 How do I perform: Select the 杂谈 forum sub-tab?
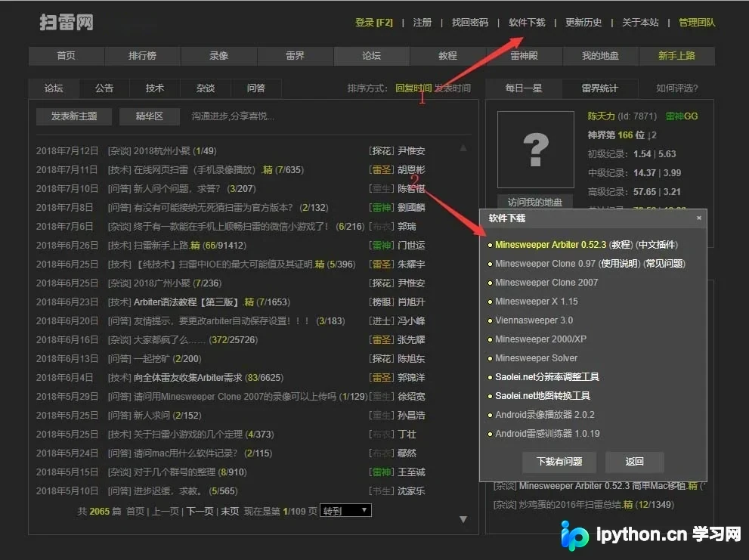[x=206, y=88]
